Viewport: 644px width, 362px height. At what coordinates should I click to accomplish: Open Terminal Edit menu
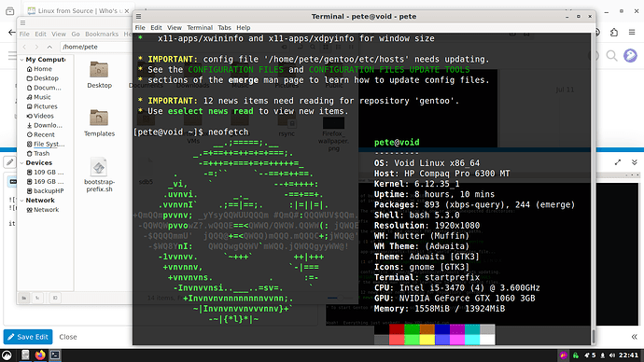click(x=156, y=27)
